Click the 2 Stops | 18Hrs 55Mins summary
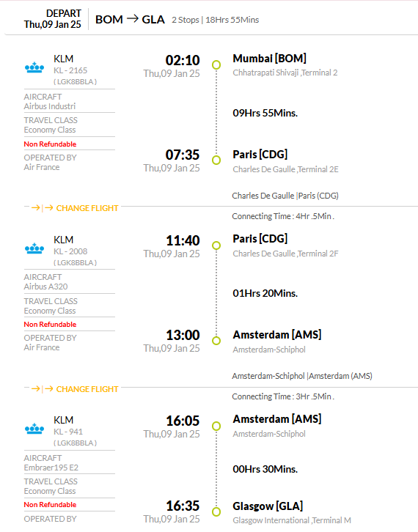This screenshot has width=418, height=532. pyautogui.click(x=216, y=20)
